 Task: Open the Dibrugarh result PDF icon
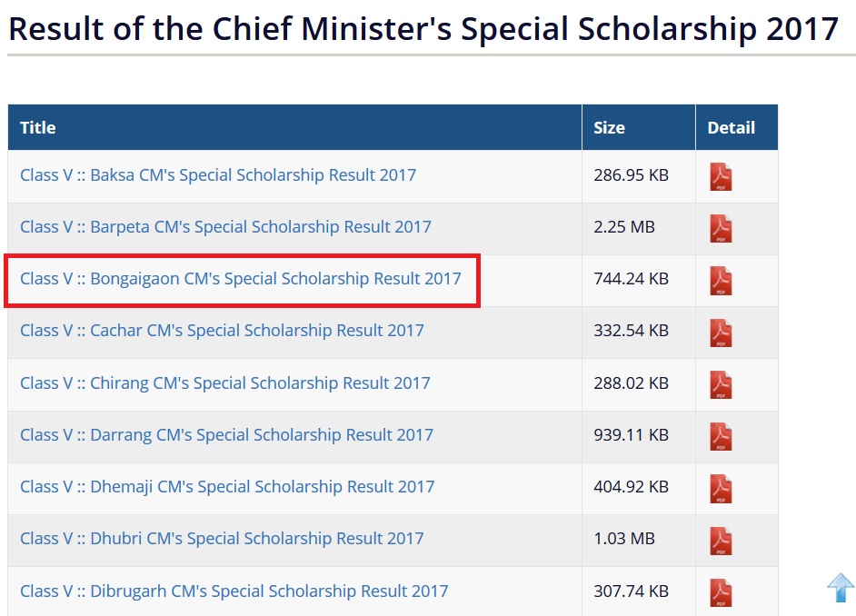tap(721, 591)
